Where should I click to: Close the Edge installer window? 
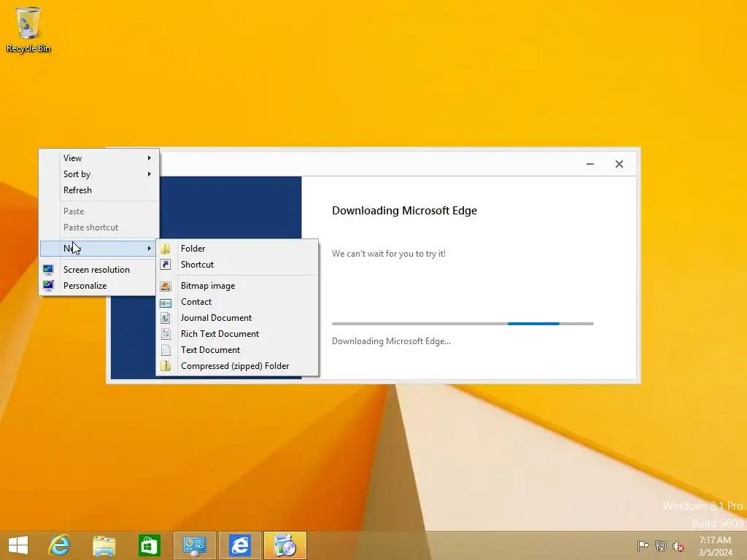tap(619, 164)
